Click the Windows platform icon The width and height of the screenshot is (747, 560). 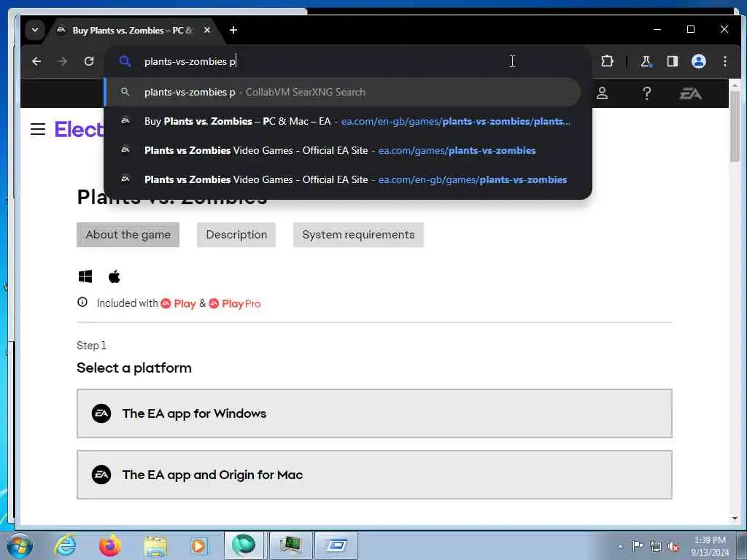click(85, 276)
